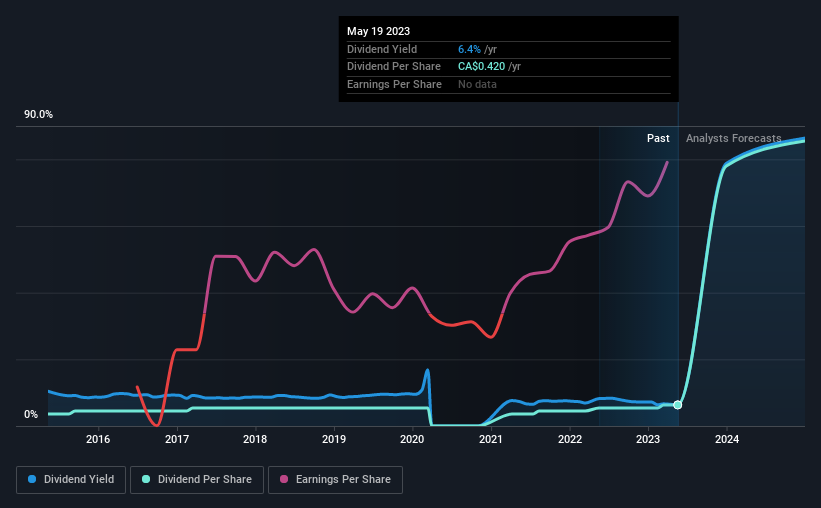Select the 2023 x-axis year label
Screen dimensions: 821x508
[648, 439]
